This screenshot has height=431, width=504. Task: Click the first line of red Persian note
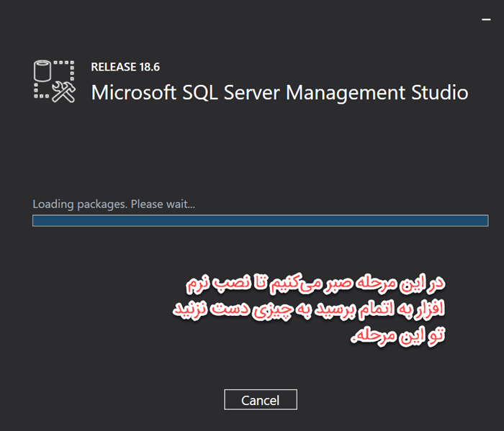click(315, 283)
